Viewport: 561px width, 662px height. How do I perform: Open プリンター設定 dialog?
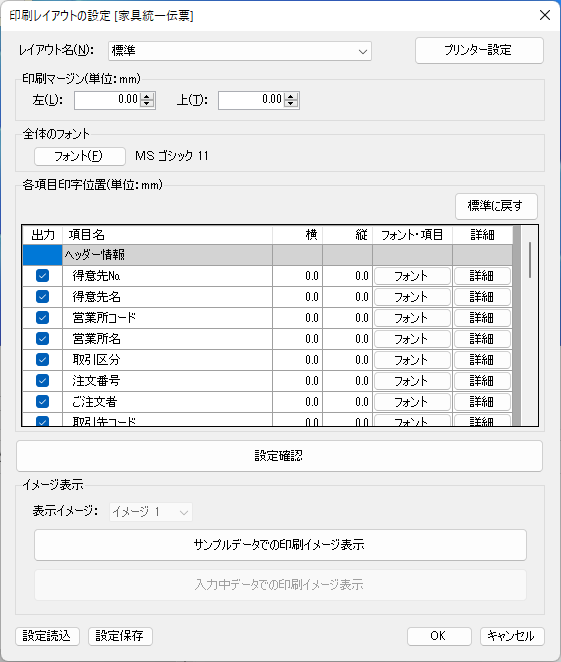pyautogui.click(x=479, y=51)
